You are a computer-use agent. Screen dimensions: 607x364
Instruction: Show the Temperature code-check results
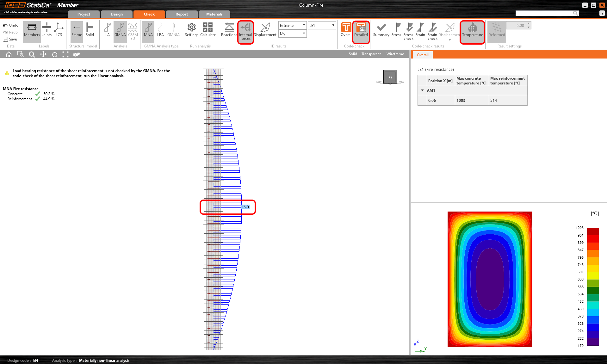click(472, 32)
